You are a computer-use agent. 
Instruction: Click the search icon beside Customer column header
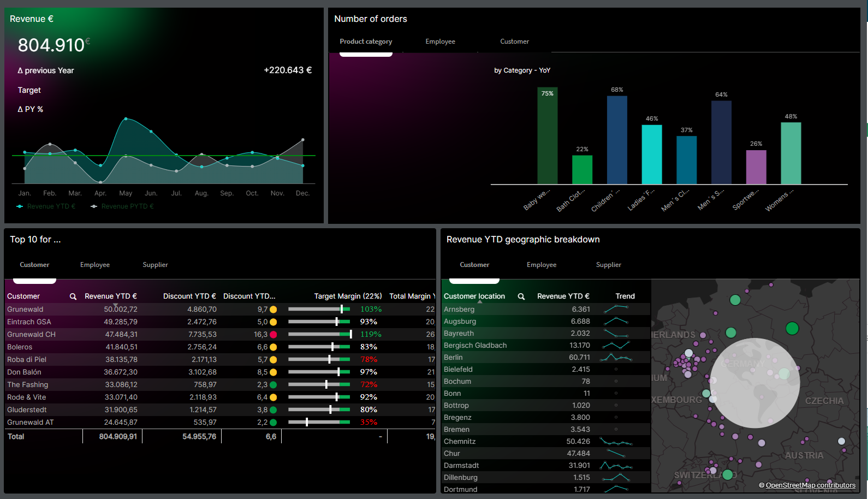tap(73, 296)
